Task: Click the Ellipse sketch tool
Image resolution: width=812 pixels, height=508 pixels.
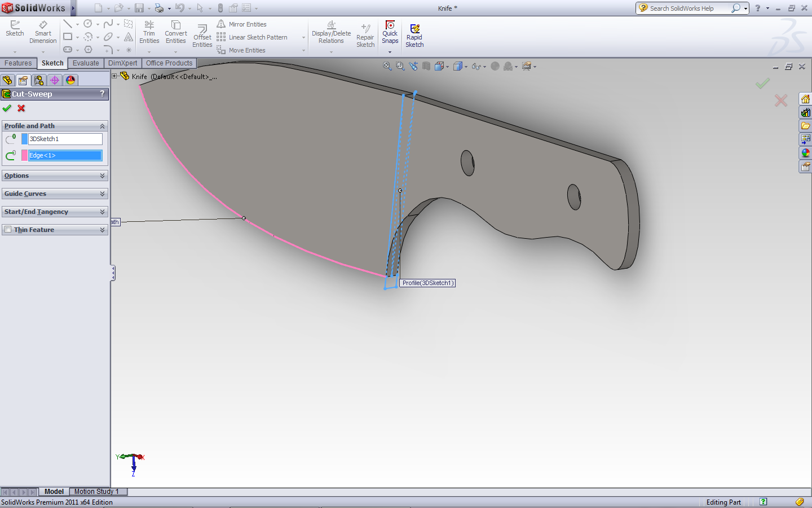Action: click(x=108, y=37)
